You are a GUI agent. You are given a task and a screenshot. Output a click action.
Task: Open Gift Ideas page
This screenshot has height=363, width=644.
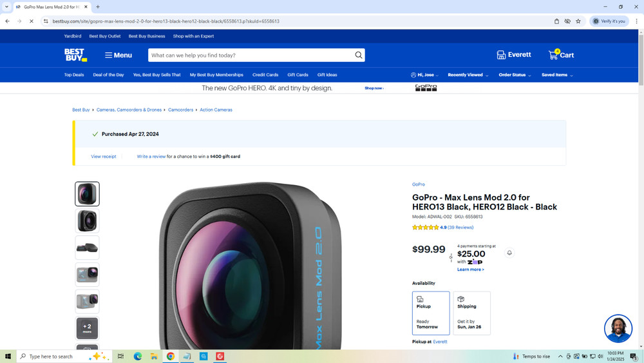pyautogui.click(x=327, y=75)
